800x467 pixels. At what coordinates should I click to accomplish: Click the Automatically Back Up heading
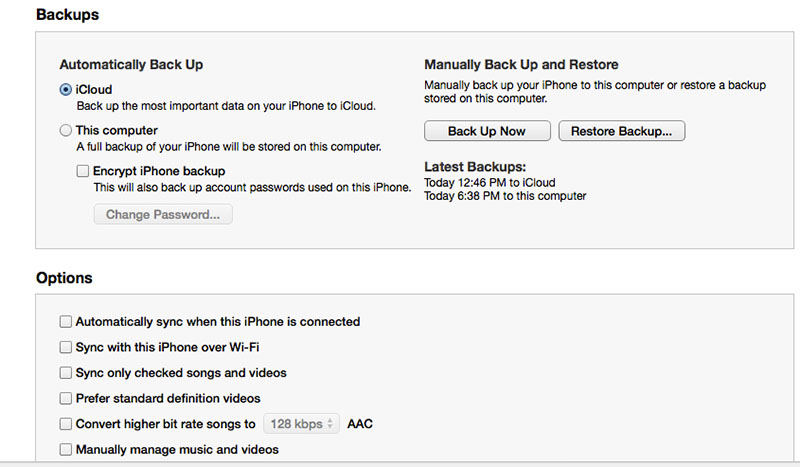pyautogui.click(x=131, y=65)
